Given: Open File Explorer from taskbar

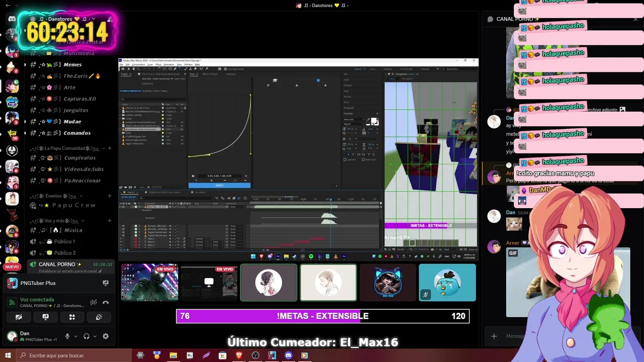Looking at the screenshot, I should click(x=173, y=355).
